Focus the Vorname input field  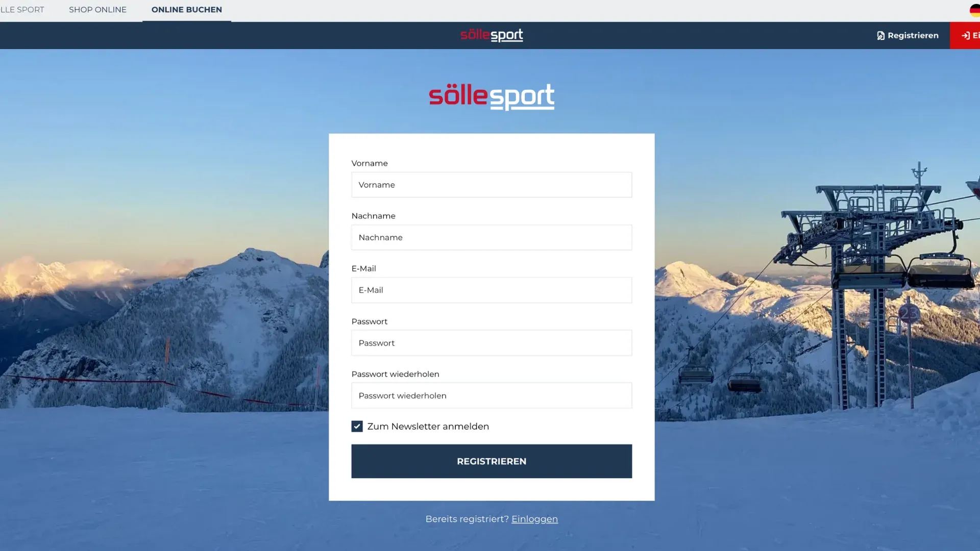point(492,185)
